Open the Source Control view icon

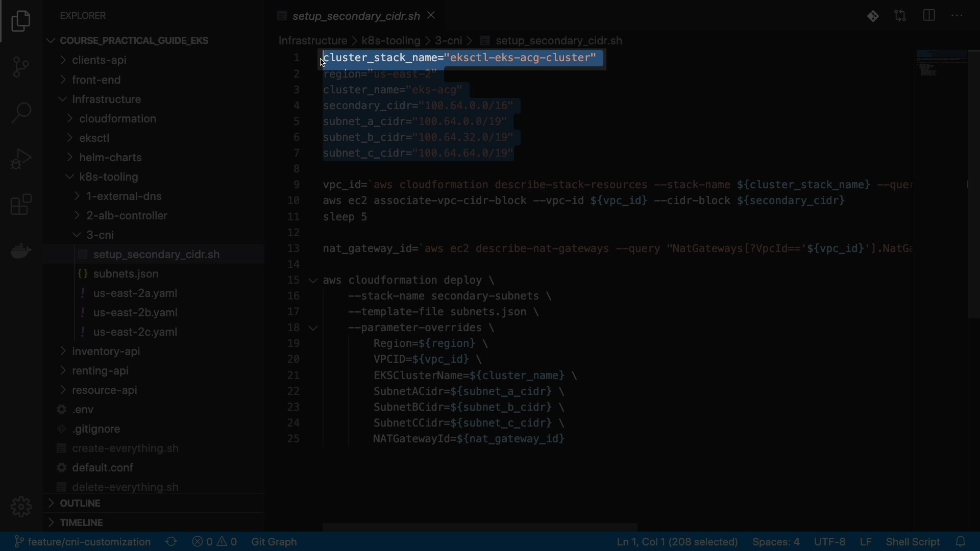pyautogui.click(x=21, y=66)
